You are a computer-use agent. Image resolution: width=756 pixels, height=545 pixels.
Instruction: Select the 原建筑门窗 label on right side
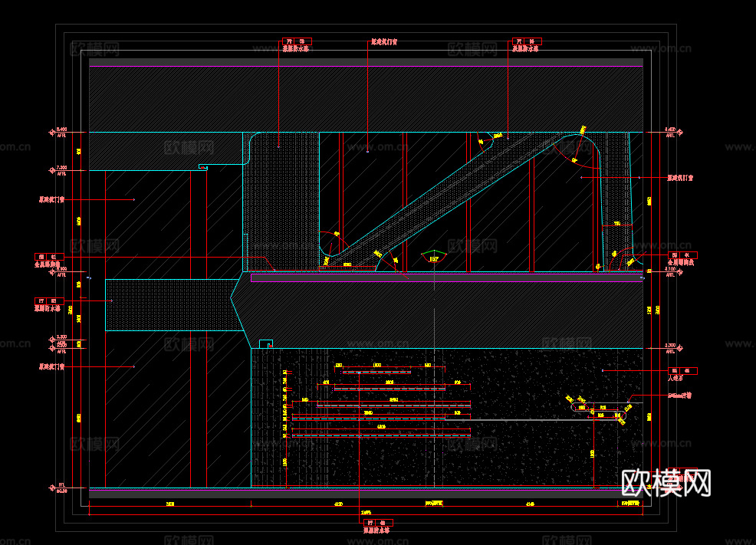680,178
